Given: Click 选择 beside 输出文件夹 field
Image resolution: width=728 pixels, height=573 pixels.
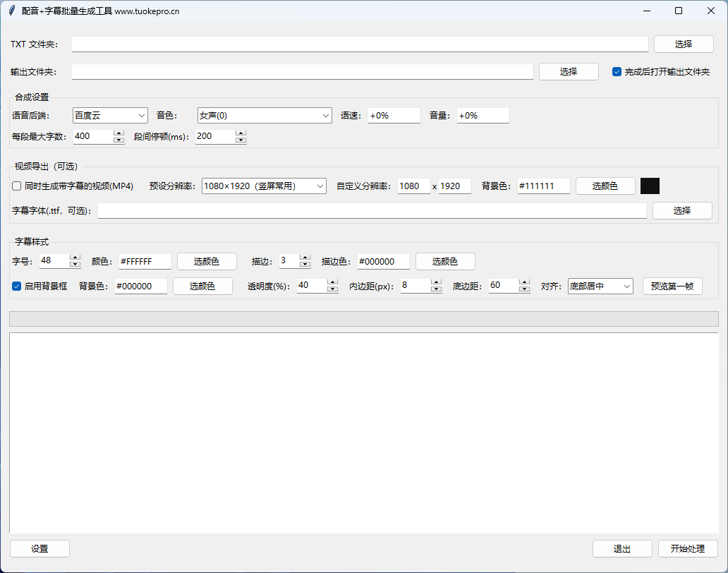Looking at the screenshot, I should click(x=569, y=71).
